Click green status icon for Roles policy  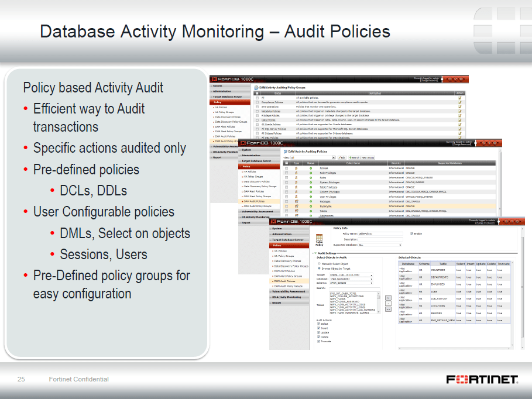point(310,177)
